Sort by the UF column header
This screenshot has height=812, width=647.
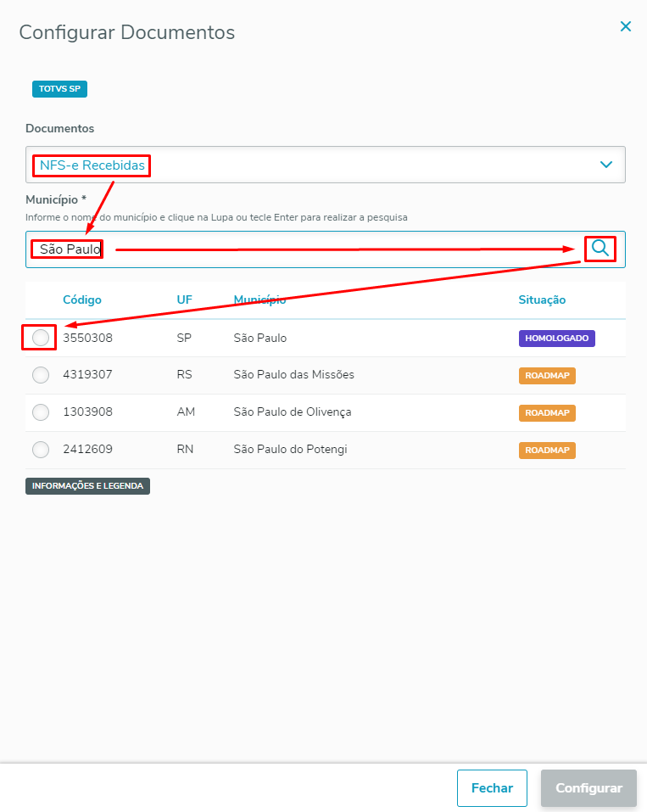[x=185, y=300]
